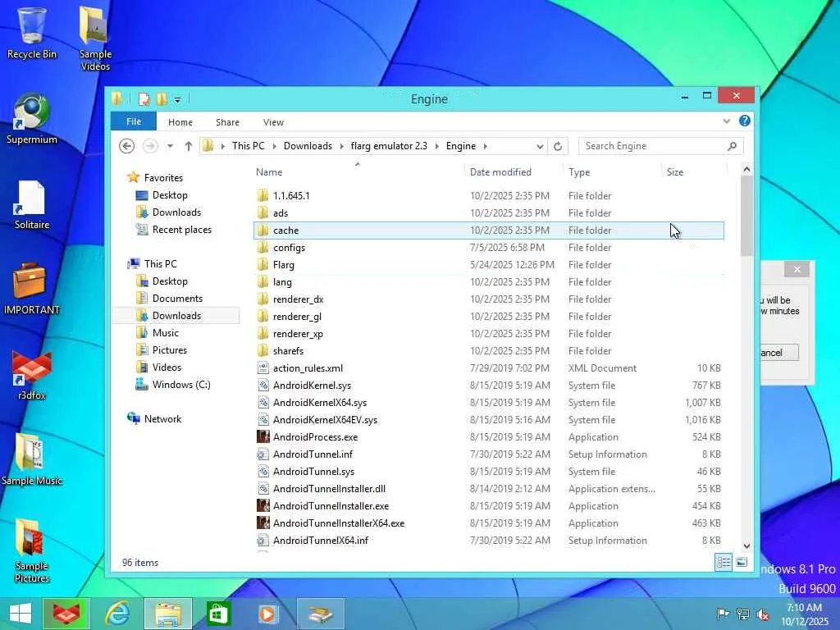Click the Name column header
Viewport: 840px width, 630px height.
pos(358,172)
